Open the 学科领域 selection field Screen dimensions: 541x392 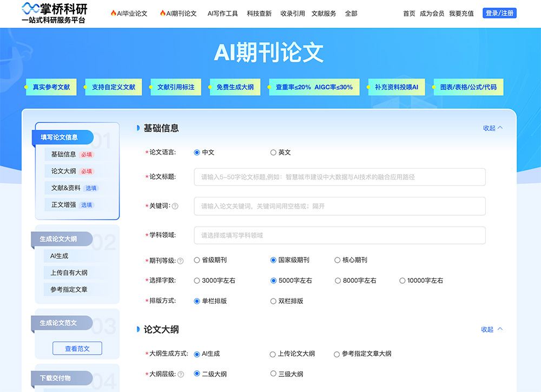pyautogui.click(x=339, y=235)
